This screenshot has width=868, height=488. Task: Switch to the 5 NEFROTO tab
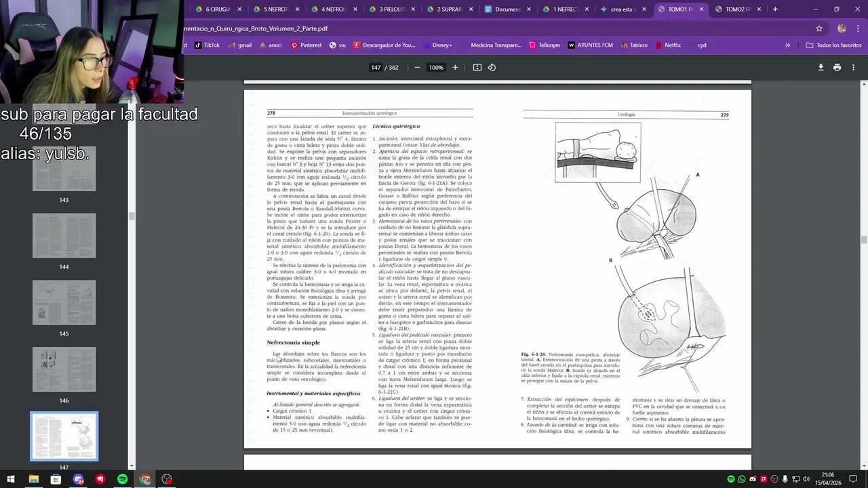276,9
